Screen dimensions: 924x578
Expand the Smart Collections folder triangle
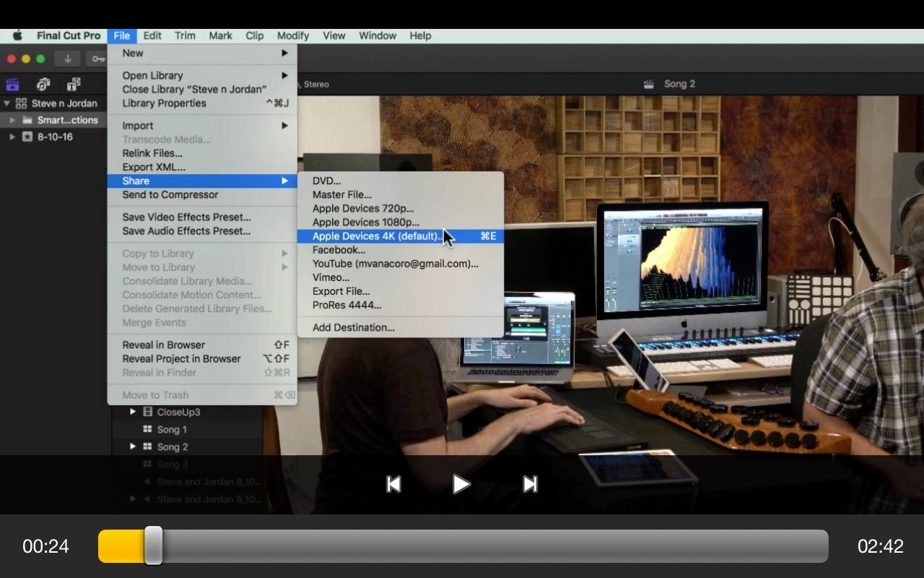click(12, 120)
